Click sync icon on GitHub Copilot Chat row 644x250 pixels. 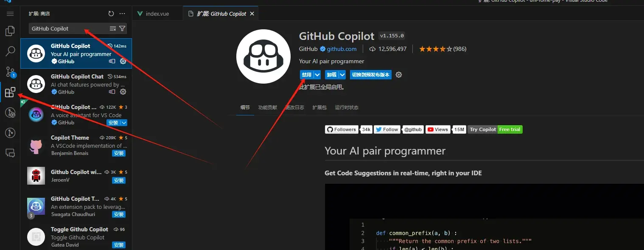[x=112, y=92]
